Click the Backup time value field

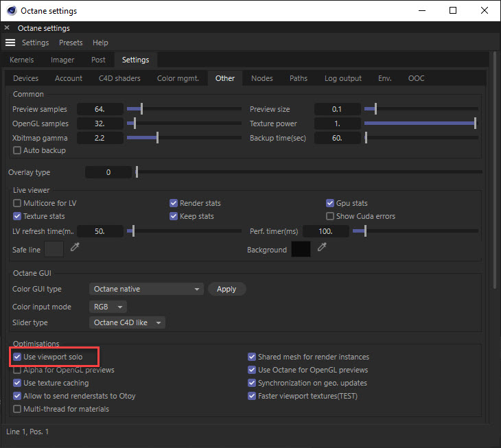tap(338, 138)
